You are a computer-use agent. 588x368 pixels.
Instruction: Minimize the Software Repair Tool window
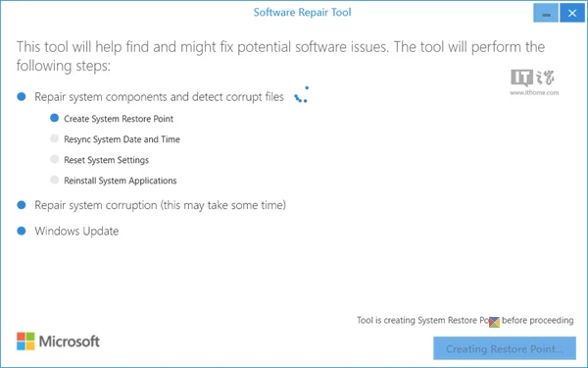(x=546, y=13)
